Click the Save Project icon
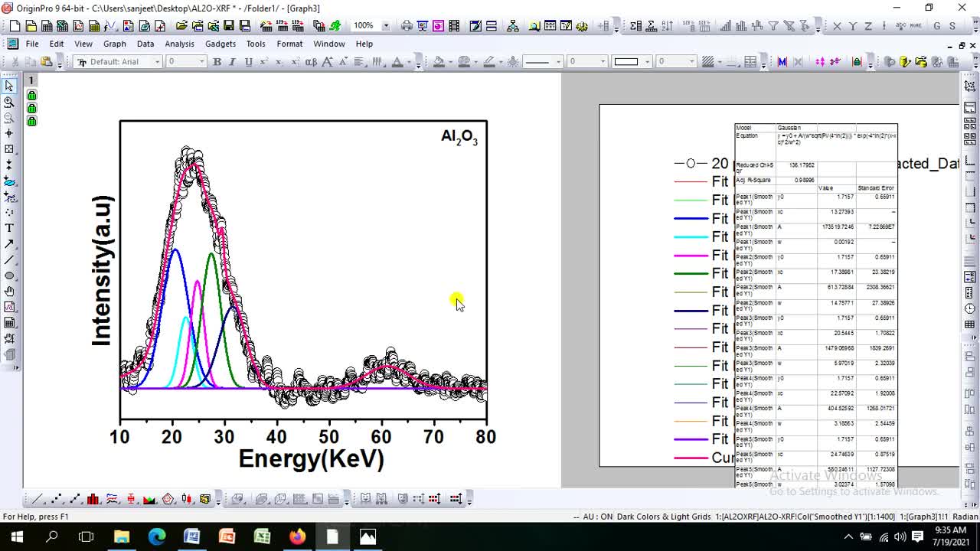 click(229, 25)
